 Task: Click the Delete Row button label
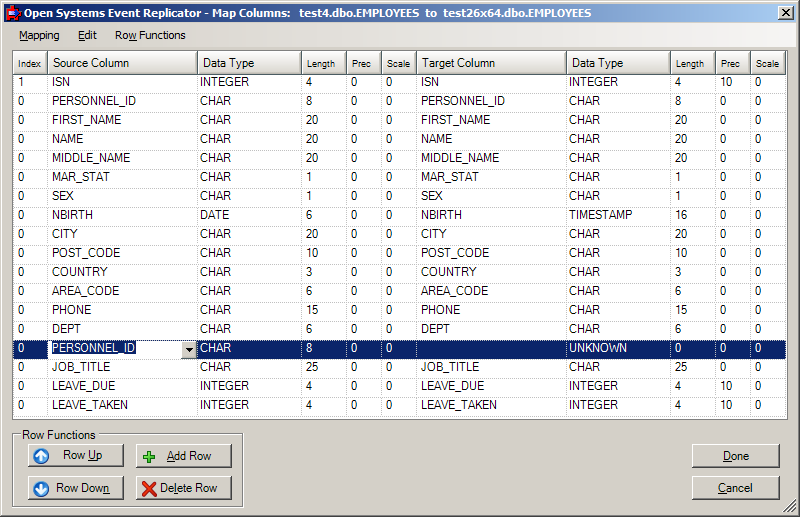(x=189, y=488)
